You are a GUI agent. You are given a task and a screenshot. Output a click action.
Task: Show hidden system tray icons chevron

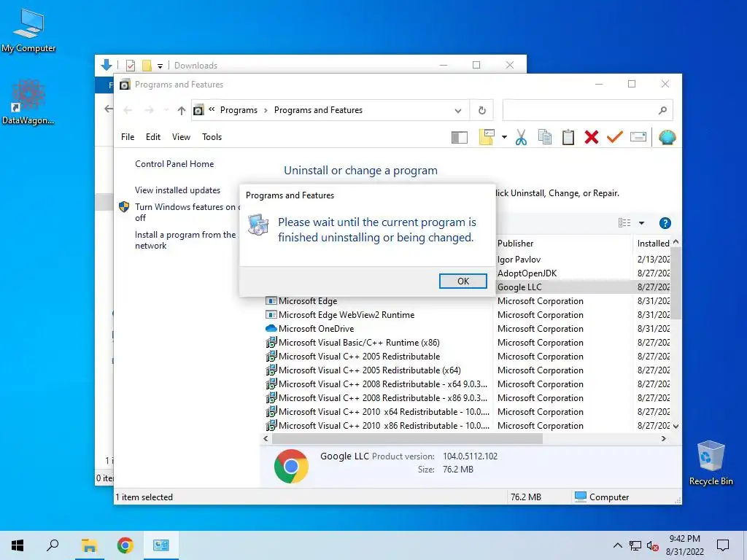[617, 545]
